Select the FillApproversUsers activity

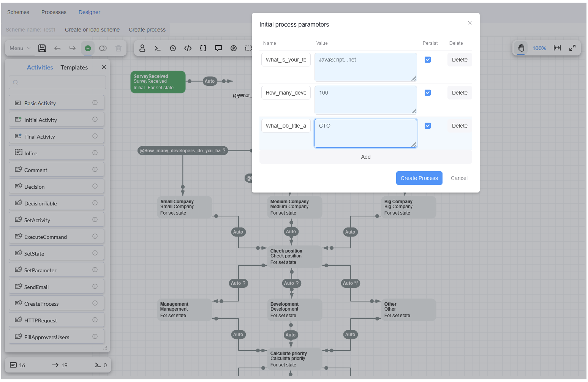pyautogui.click(x=56, y=337)
